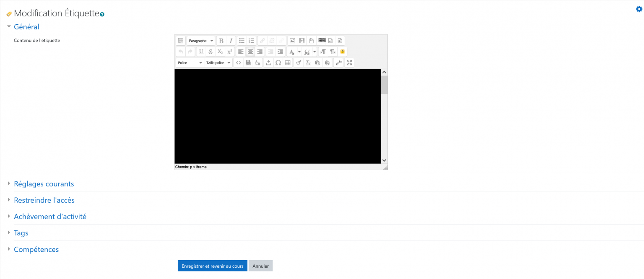The height and width of the screenshot is (279, 644).
Task: Clean up messy code with brush icon
Action: click(299, 62)
